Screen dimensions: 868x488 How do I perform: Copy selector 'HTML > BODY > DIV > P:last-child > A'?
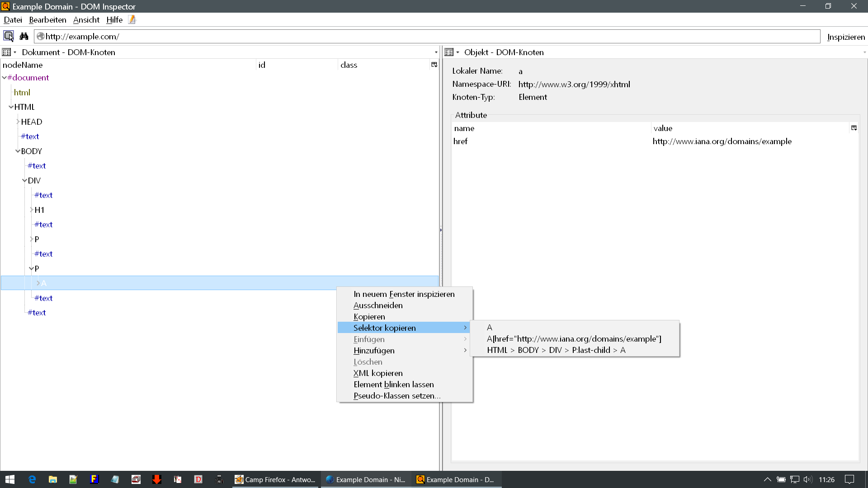pyautogui.click(x=556, y=350)
